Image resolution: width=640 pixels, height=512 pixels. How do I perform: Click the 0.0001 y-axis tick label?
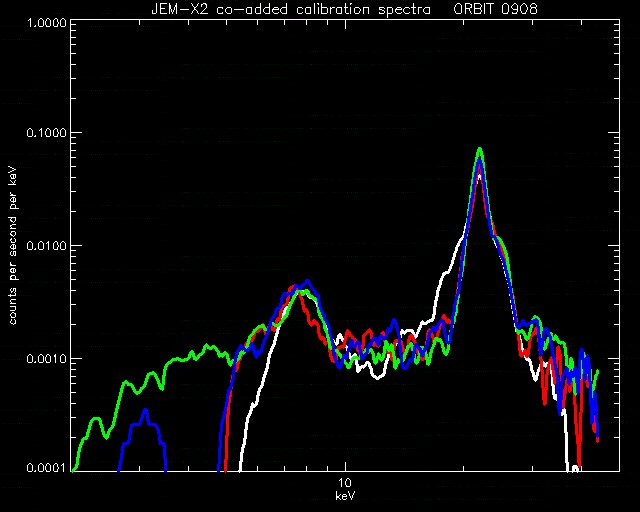(47, 468)
